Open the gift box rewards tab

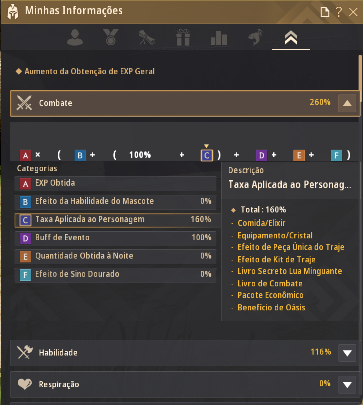click(x=183, y=37)
